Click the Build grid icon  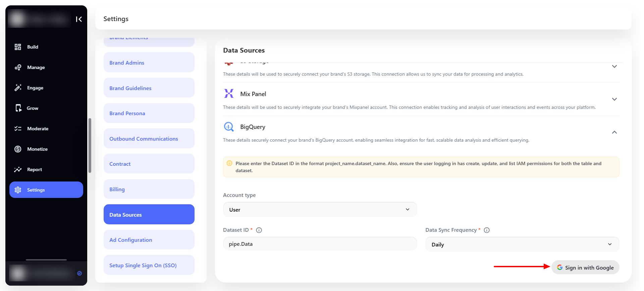pos(18,47)
